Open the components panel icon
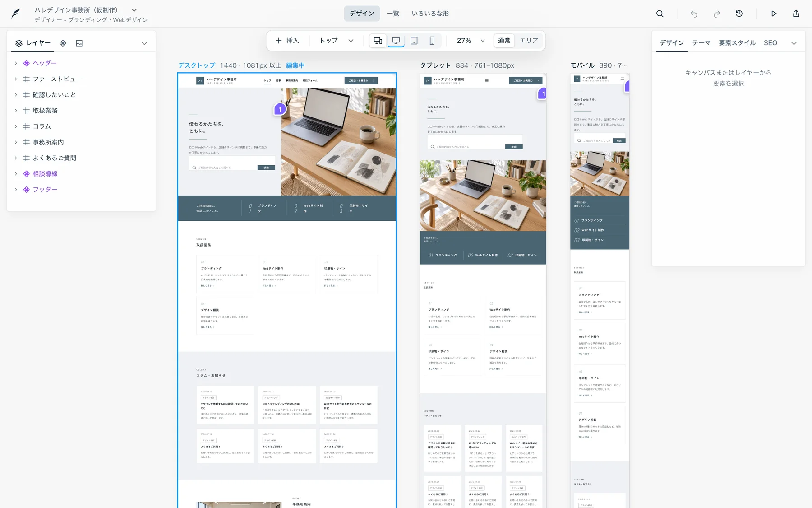Viewport: 812px width, 508px height. point(63,43)
